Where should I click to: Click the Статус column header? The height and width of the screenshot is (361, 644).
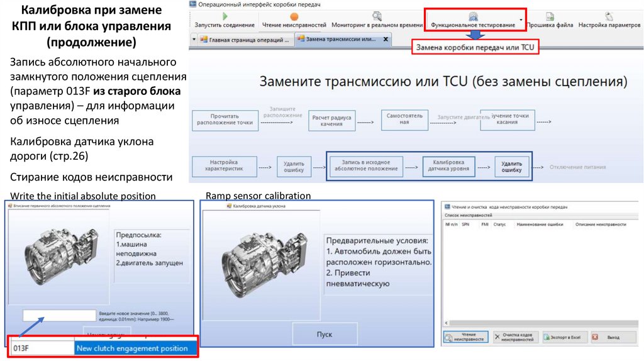pyautogui.click(x=499, y=225)
